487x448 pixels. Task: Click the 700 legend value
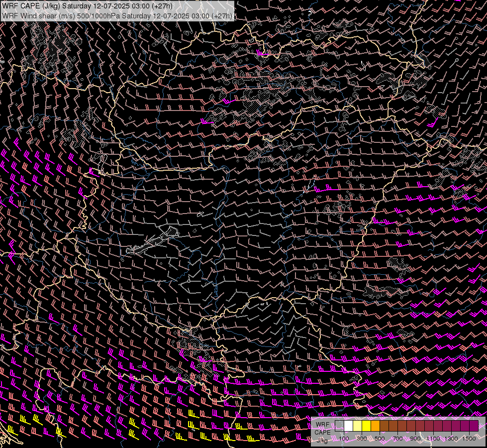(397, 439)
